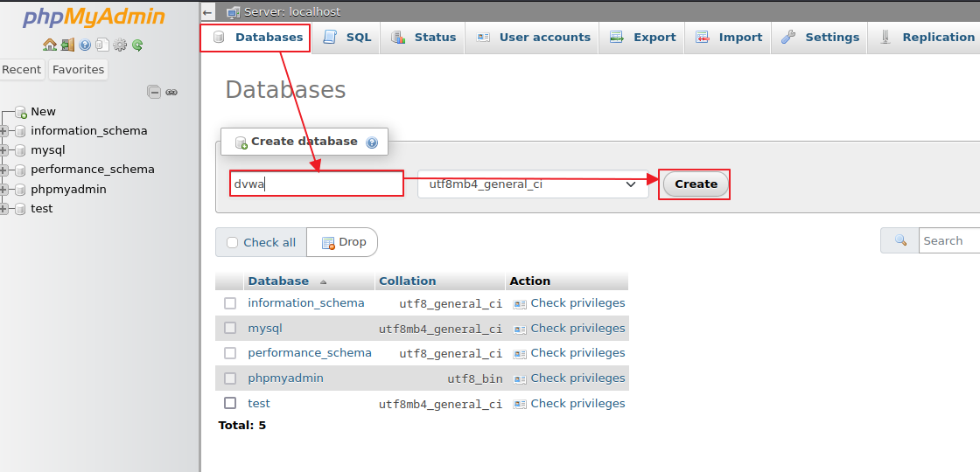Click the information_schema database icon in tree
980x472 pixels.
tap(21, 131)
